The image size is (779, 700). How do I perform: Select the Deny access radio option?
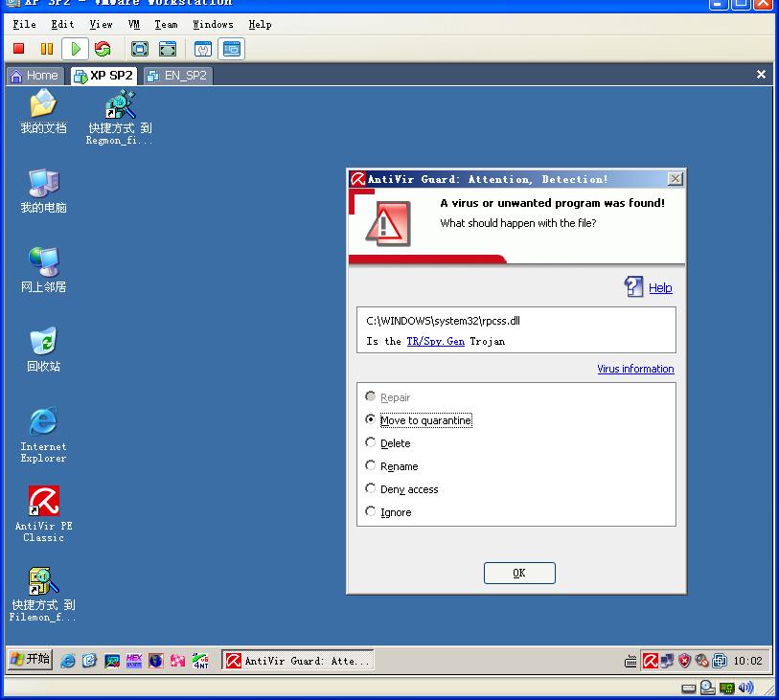370,488
